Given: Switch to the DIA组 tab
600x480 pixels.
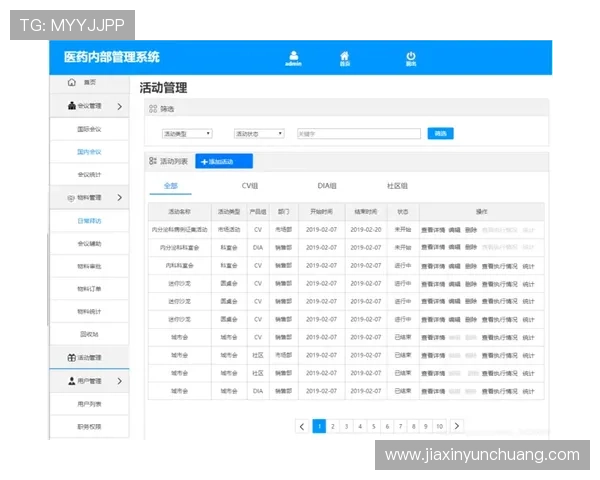Looking at the screenshot, I should [x=327, y=186].
